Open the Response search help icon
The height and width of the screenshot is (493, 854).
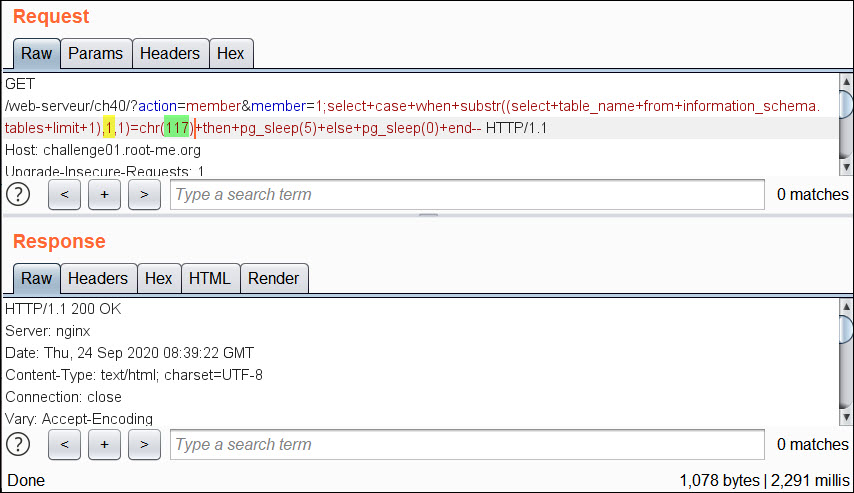18,445
